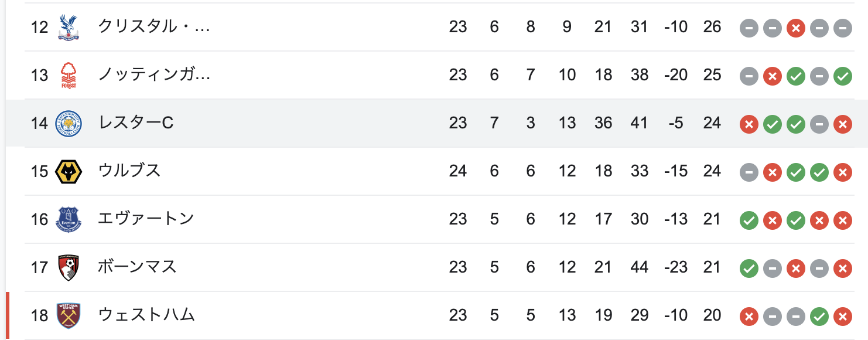868x340 pixels.
Task: Open the ウェストハム team link
Action: click(x=146, y=315)
